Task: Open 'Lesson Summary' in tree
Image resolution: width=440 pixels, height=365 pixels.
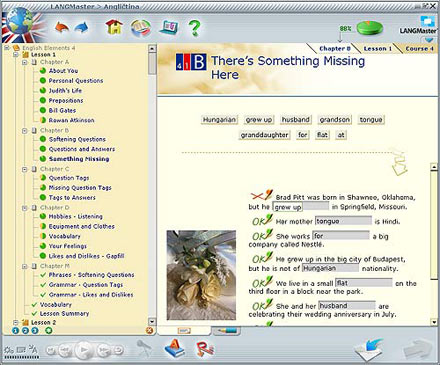Action: coord(64,314)
